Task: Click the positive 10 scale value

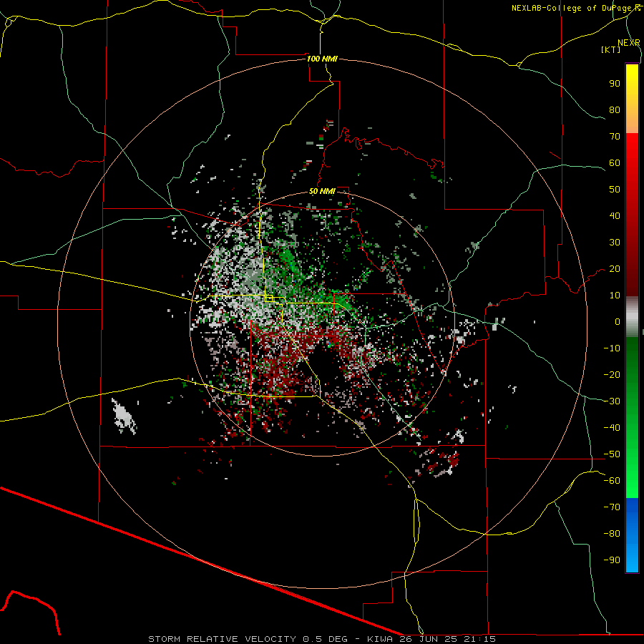Action: point(615,296)
